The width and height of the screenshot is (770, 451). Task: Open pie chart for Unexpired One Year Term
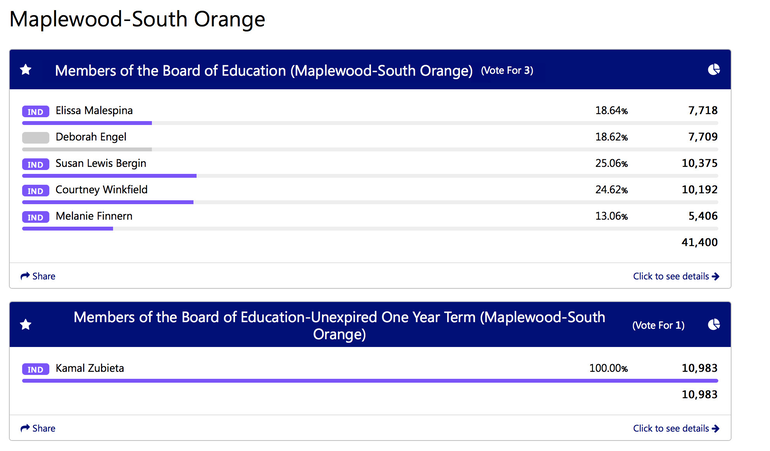714,325
